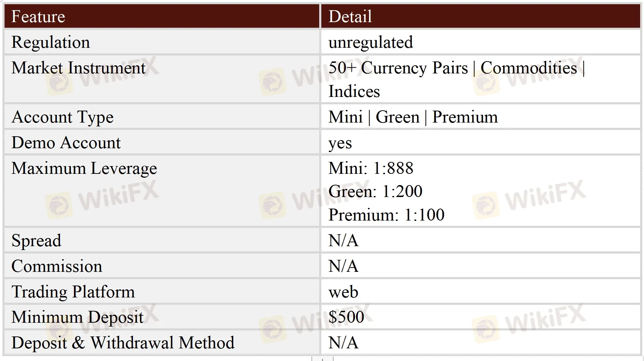Click the Deposit & Withdrawal Method label
This screenshot has width=644, height=361.
(123, 343)
